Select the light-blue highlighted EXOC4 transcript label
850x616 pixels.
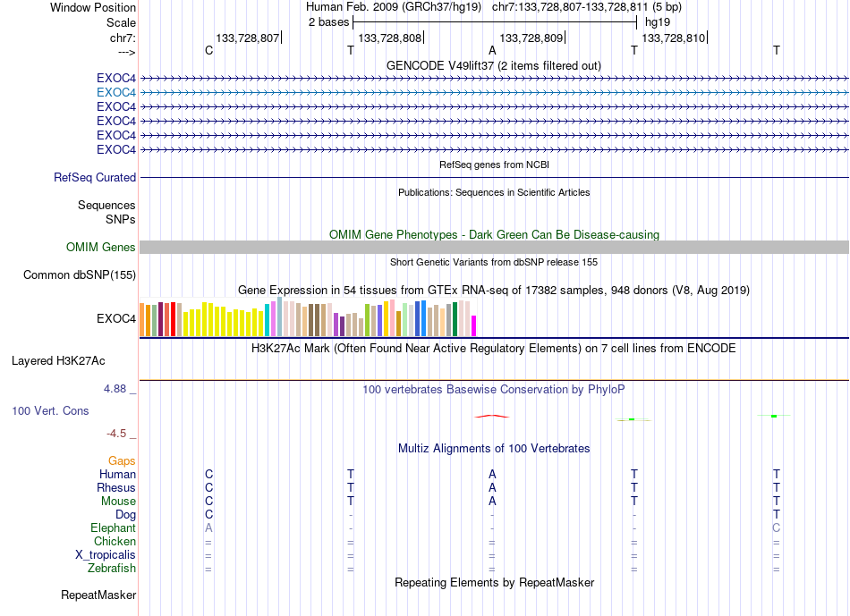point(116,93)
